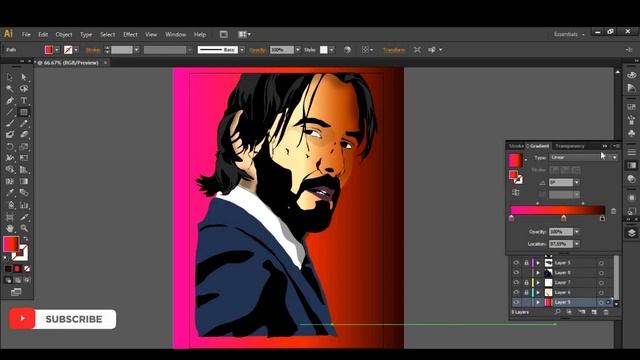Delete gradient stop with trash icon
Viewport: 640px width, 360px height.
pyautogui.click(x=613, y=211)
